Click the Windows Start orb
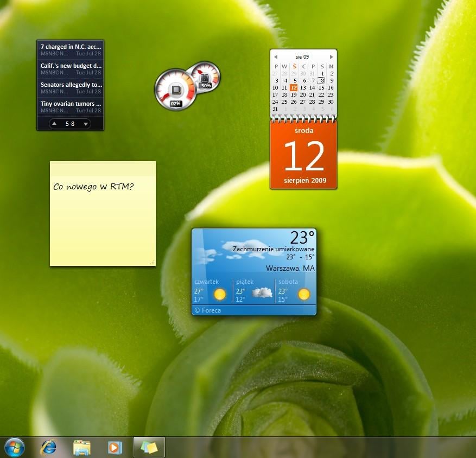The height and width of the screenshot is (458, 476). (x=12, y=447)
